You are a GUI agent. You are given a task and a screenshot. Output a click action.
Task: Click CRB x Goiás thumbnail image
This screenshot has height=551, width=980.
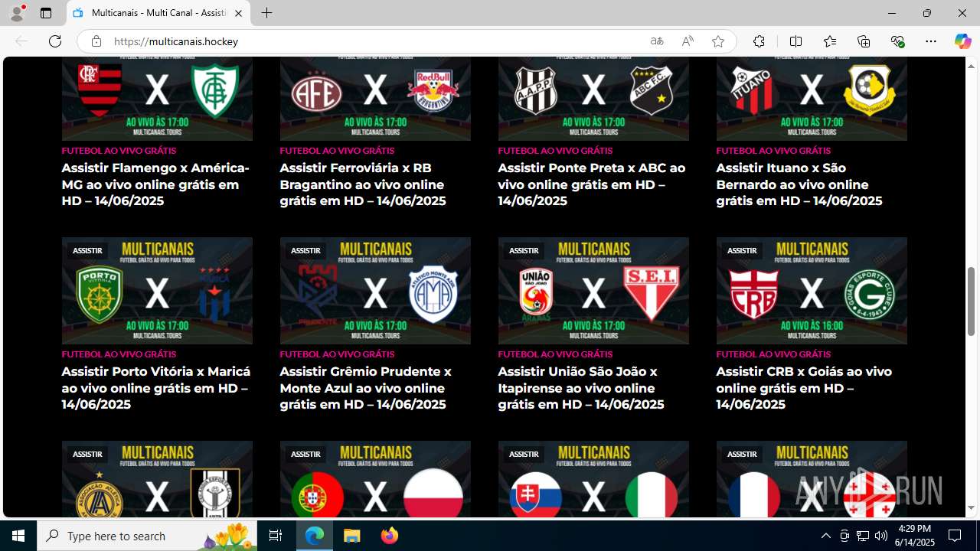tap(812, 291)
